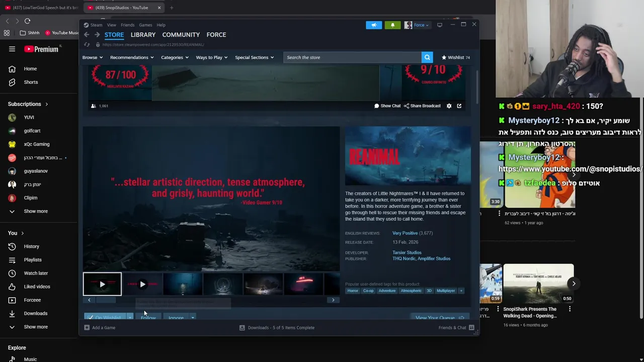
Task: Add more tags with plus button
Action: coord(461,291)
